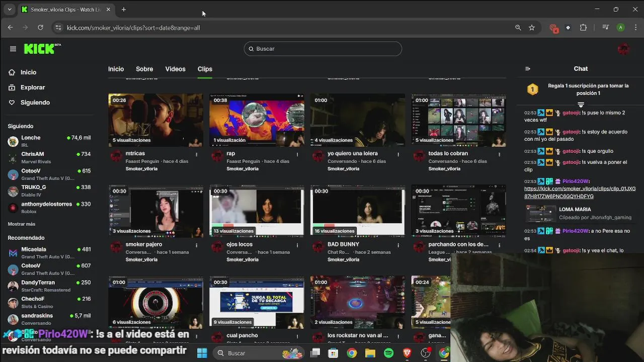Open Micaelala recommended channel
The height and width of the screenshot is (362, 644).
pos(49,253)
